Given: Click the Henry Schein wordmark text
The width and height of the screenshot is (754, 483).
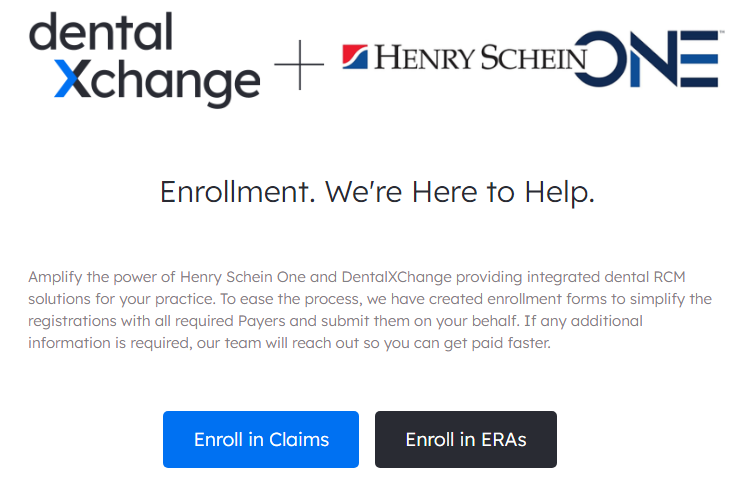Looking at the screenshot, I should coord(480,58).
